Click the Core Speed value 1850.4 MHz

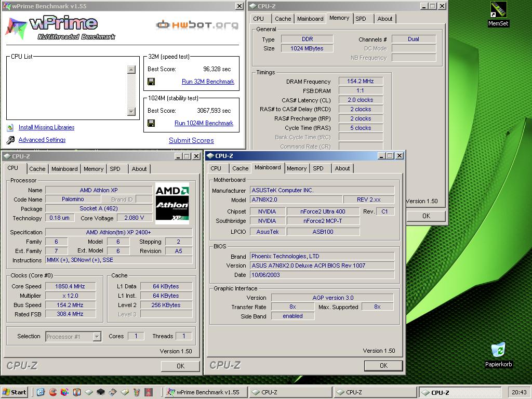click(x=70, y=286)
